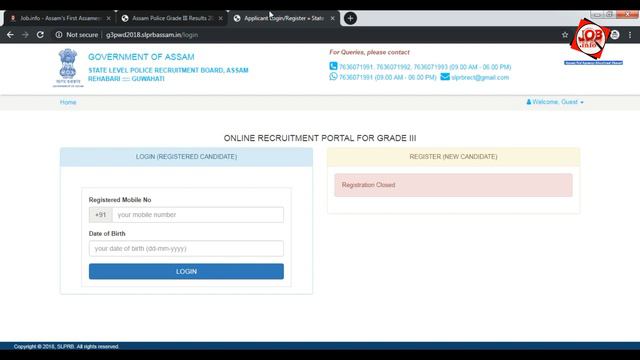The height and width of the screenshot is (360, 640).
Task: Click the telephone icon next to phone numbers
Action: [x=333, y=66]
